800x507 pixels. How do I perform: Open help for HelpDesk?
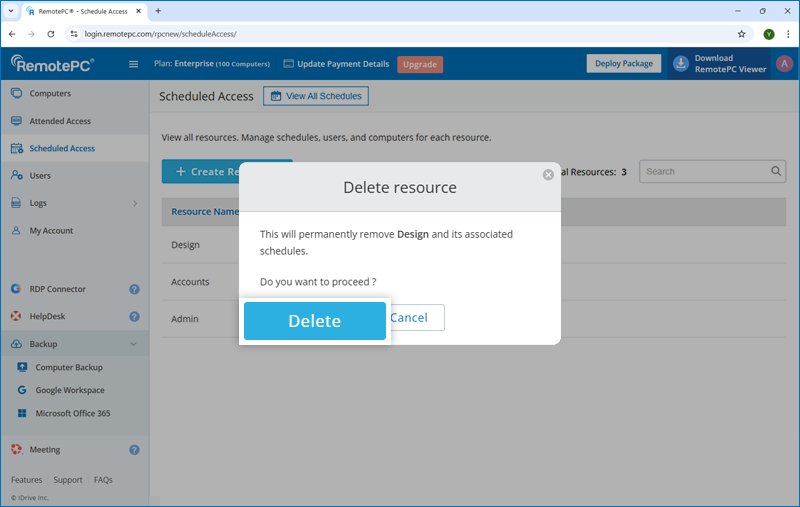[134, 317]
